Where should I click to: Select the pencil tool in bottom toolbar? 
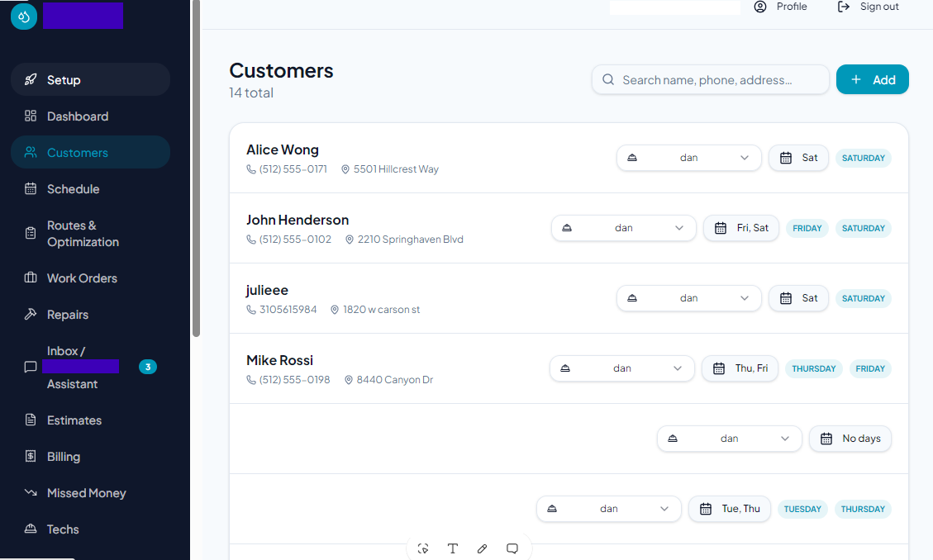[482, 548]
